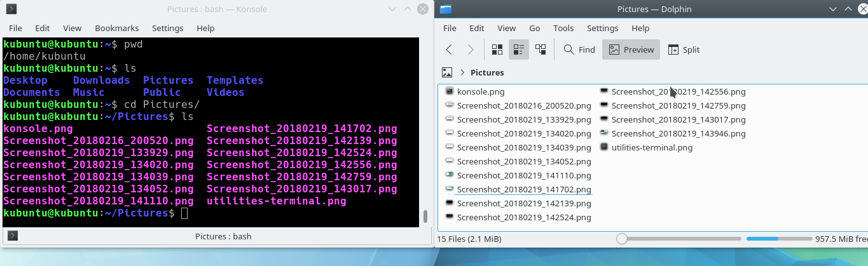
Task: Select Screenshot_20180219_143946.png file icon
Action: pyautogui.click(x=604, y=133)
